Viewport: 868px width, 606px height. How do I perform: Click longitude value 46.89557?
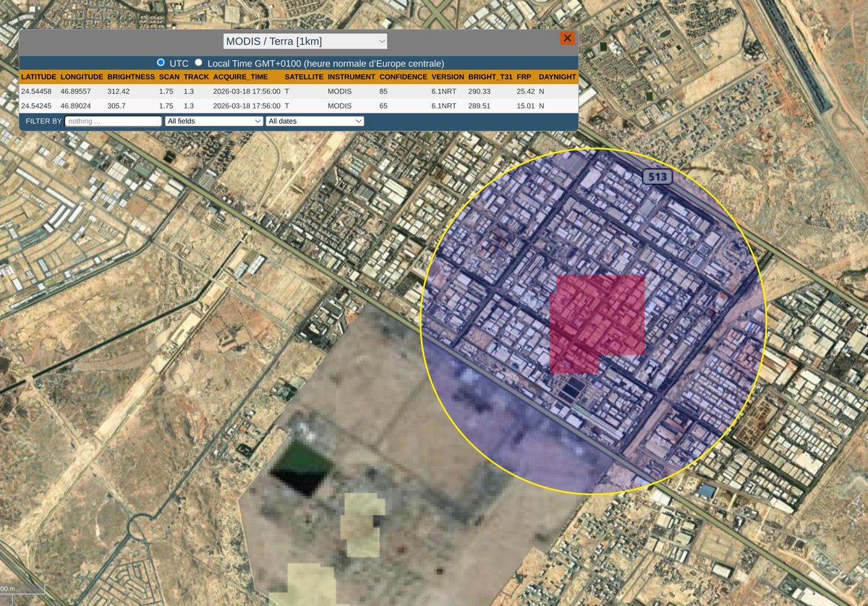click(75, 91)
